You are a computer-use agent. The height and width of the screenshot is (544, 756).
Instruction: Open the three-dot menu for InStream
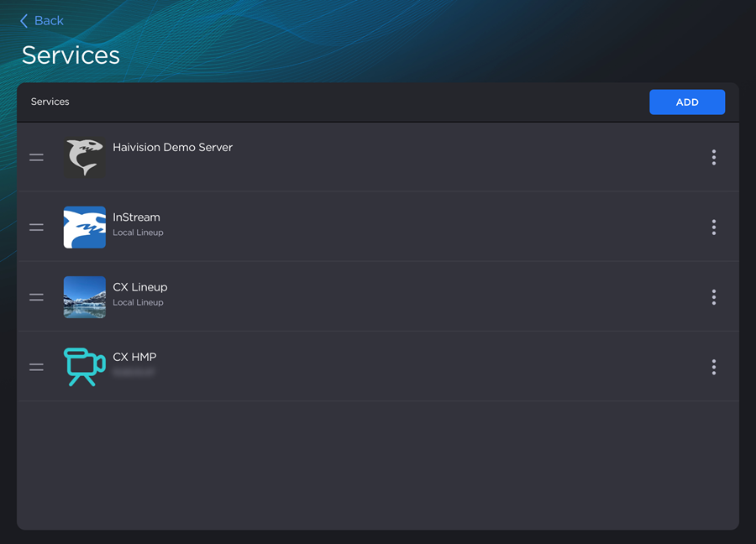tap(713, 227)
